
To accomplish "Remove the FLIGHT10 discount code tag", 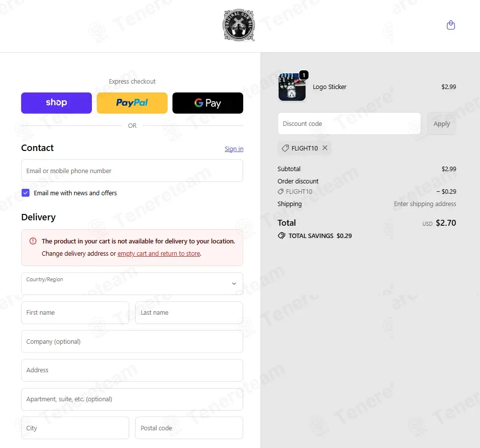I will 325,148.
